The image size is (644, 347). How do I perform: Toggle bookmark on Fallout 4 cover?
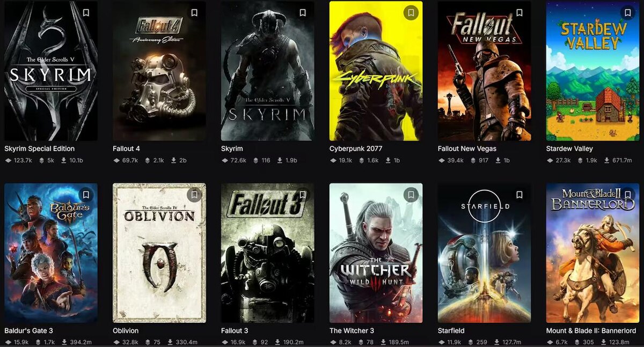point(194,13)
